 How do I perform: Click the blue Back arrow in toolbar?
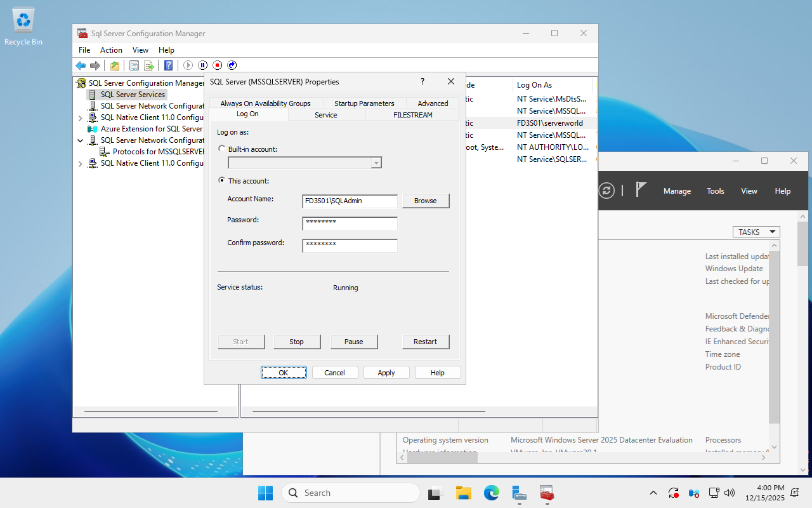[81, 65]
